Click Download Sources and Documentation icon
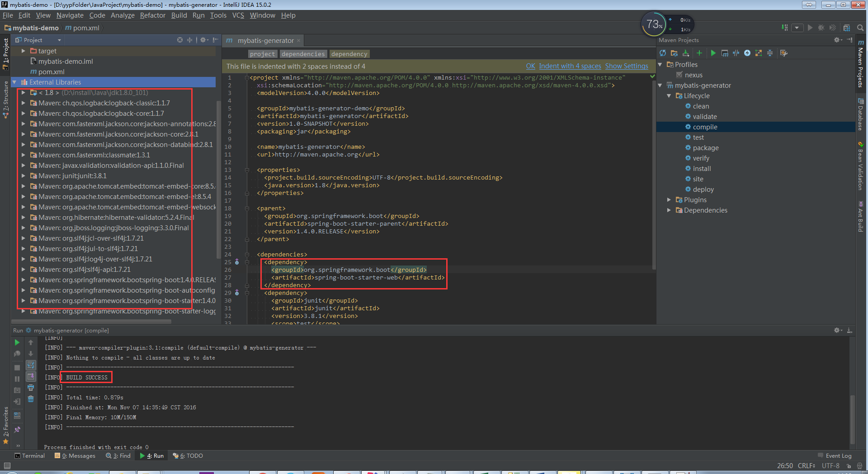Screen dimensions: 868x474 (686, 53)
